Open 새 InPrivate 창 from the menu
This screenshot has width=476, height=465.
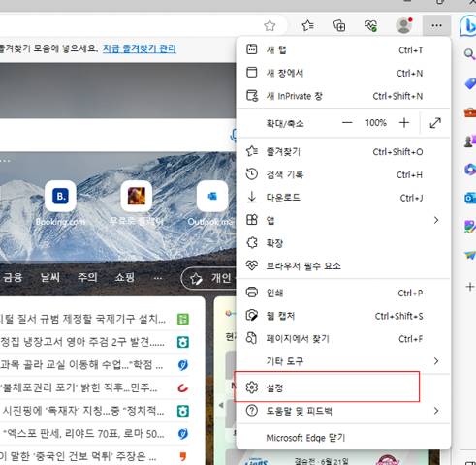pyautogui.click(x=343, y=96)
